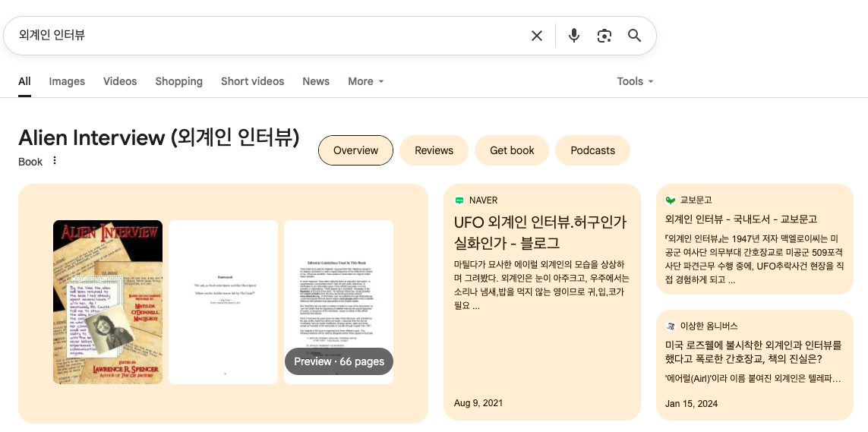Switch to the Videos tab
The width and height of the screenshot is (868, 432).
(120, 81)
